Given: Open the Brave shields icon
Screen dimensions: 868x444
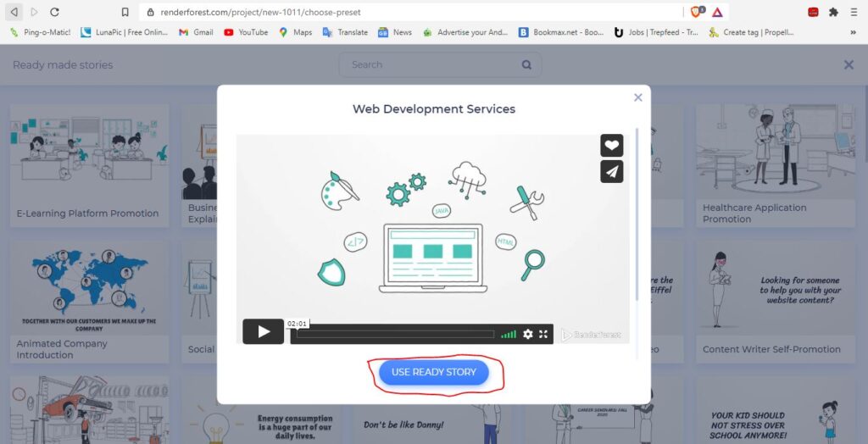Looking at the screenshot, I should pyautogui.click(x=697, y=12).
